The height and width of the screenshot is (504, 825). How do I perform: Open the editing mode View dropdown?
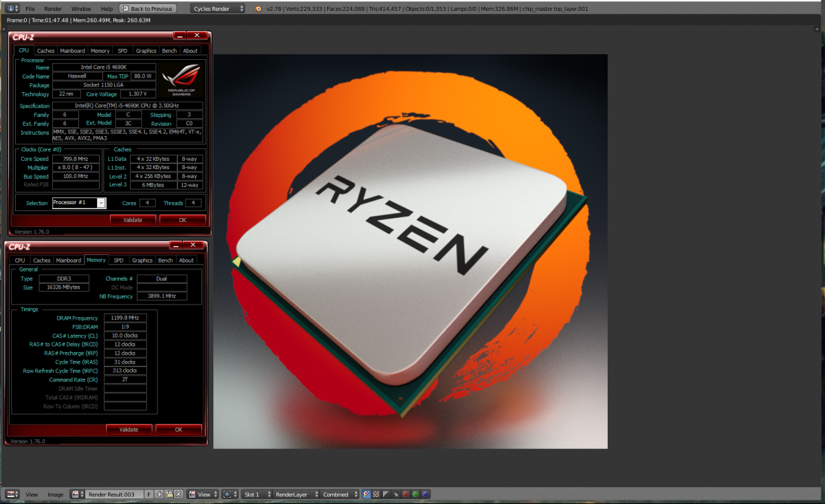[x=204, y=494]
